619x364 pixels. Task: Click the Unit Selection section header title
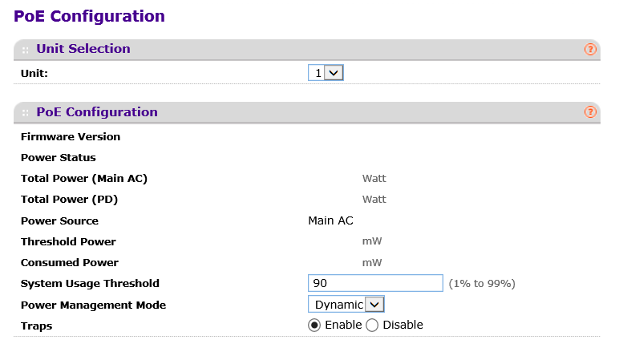83,49
